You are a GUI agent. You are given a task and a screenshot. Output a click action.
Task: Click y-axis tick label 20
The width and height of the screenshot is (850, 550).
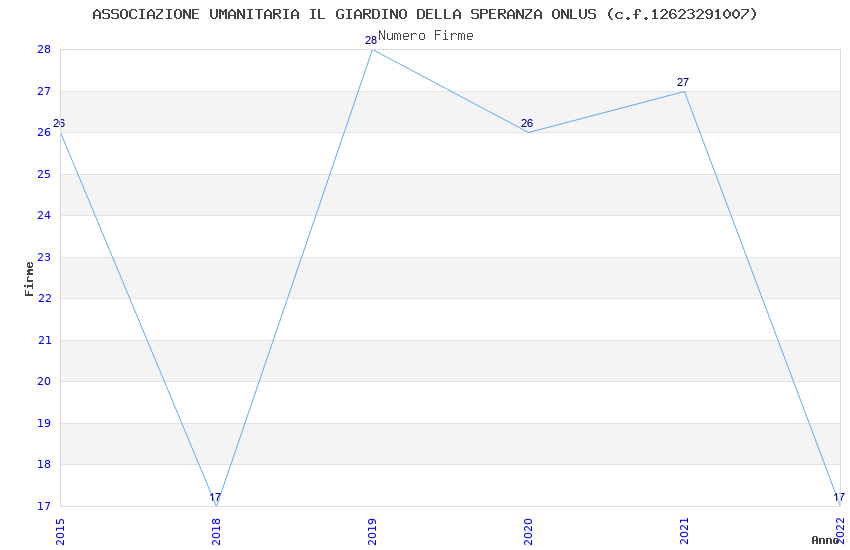(x=44, y=381)
